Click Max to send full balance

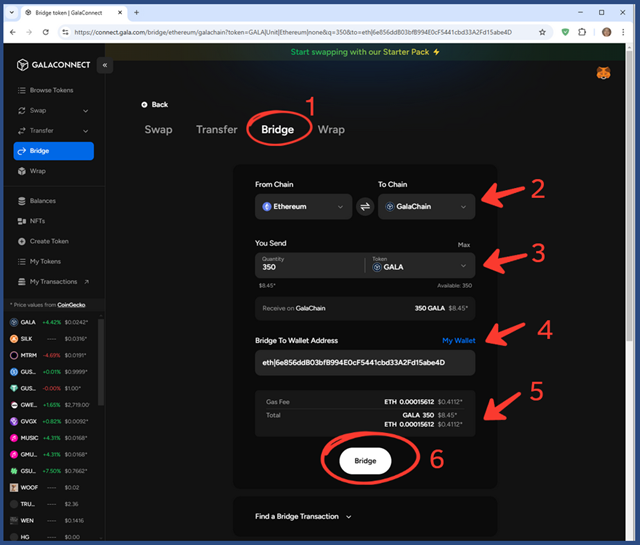click(x=464, y=245)
